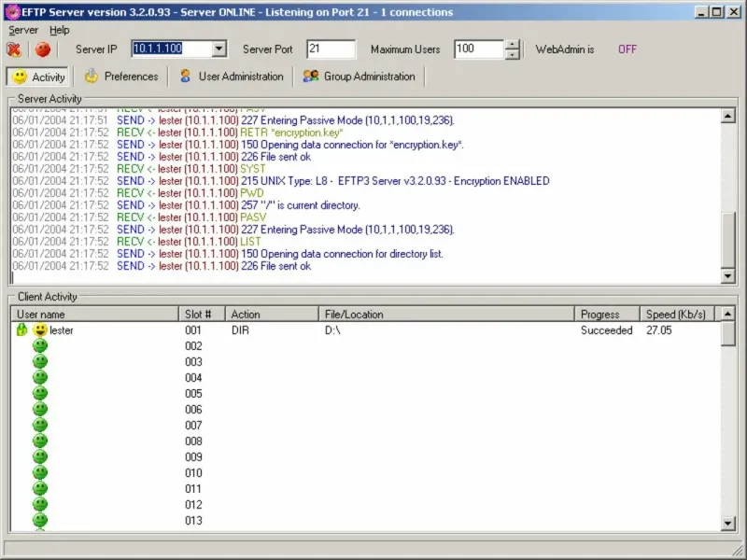The image size is (747, 560).
Task: Click the Activity tab smiley icon
Action: 20,77
